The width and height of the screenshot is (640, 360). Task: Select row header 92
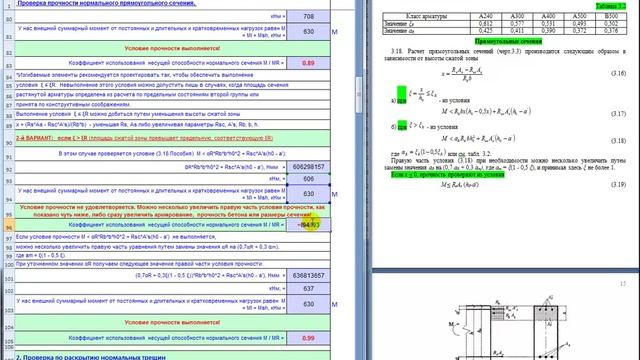[9, 168]
